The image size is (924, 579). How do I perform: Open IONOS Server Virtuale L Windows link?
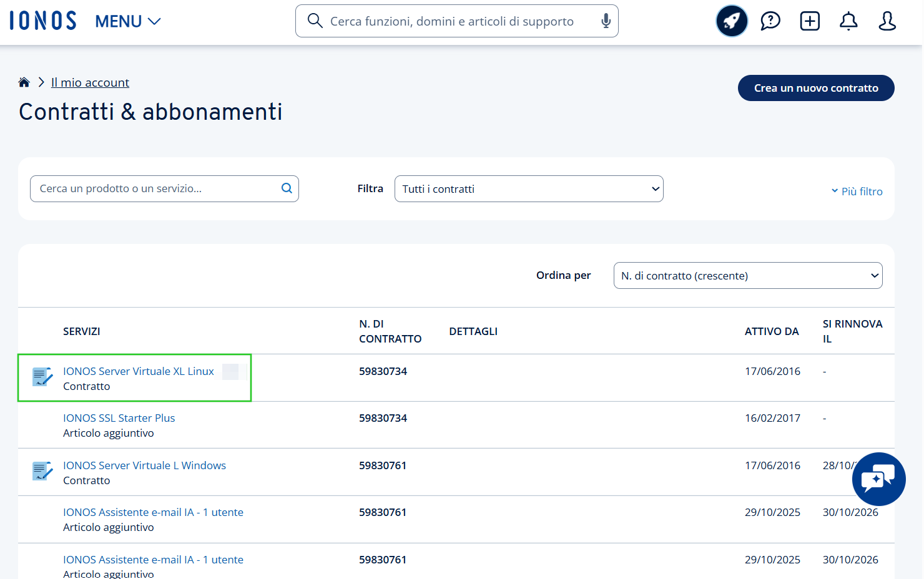click(144, 465)
